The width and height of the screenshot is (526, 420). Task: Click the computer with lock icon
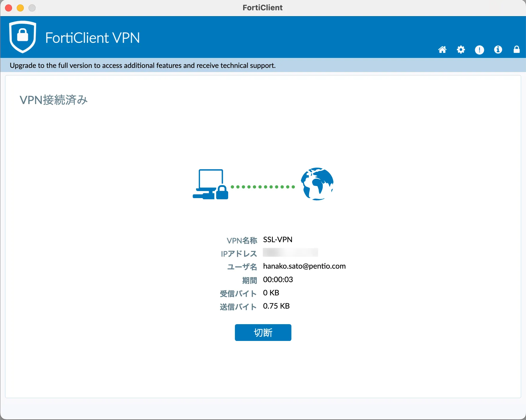211,185
